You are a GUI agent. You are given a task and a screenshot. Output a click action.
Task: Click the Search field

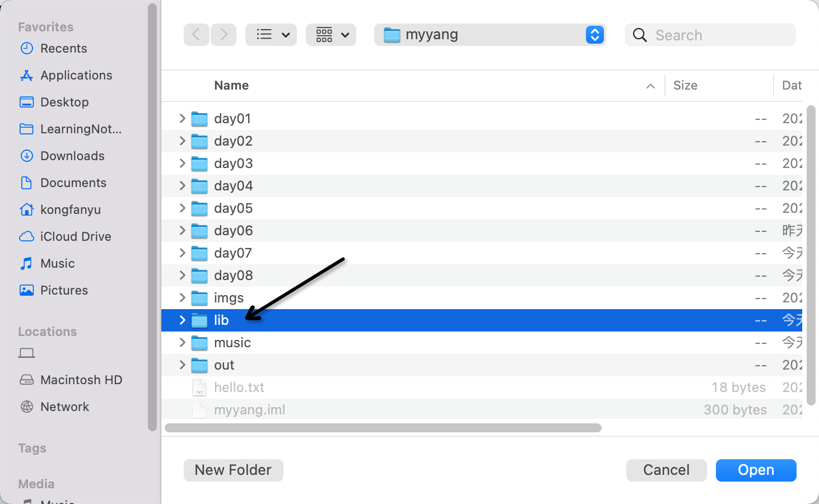point(717,35)
